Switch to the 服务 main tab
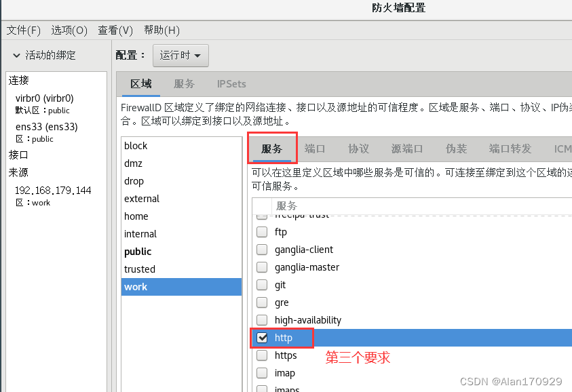The height and width of the screenshot is (392, 572). 185,84
